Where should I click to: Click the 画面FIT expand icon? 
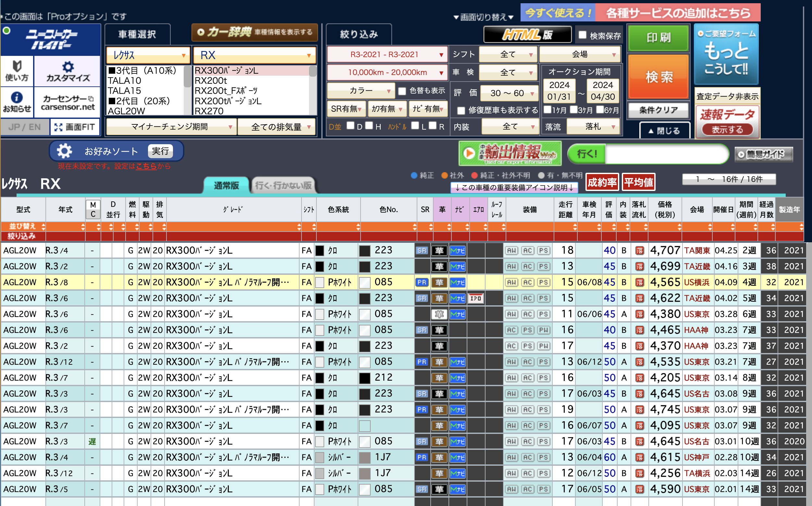(x=75, y=127)
